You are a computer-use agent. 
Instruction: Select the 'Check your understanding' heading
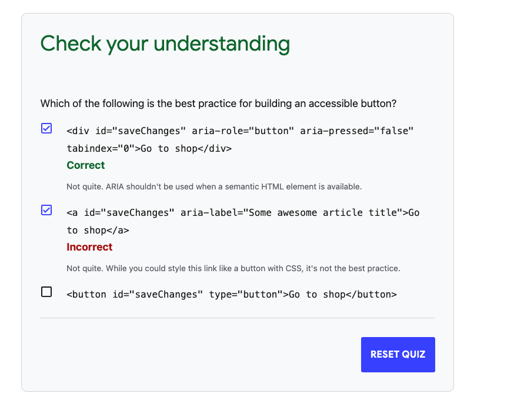(x=165, y=44)
